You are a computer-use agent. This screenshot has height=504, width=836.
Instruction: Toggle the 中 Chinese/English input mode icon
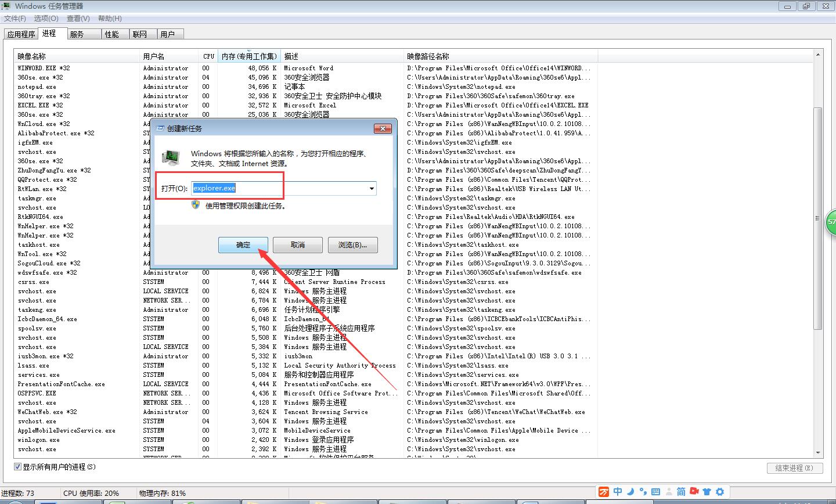point(618,492)
